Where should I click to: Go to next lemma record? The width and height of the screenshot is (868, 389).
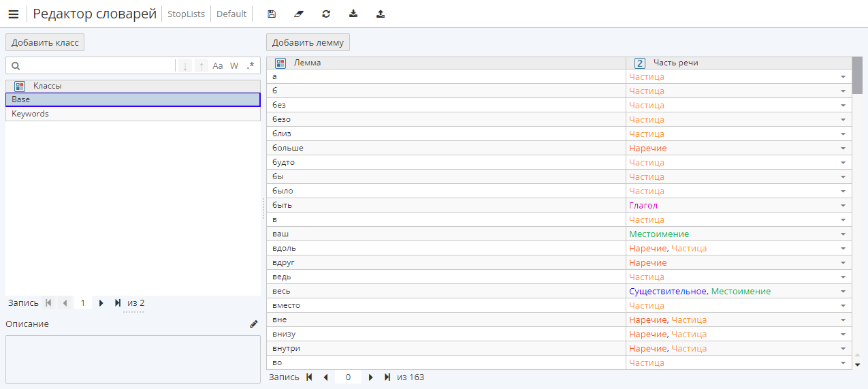pos(371,377)
